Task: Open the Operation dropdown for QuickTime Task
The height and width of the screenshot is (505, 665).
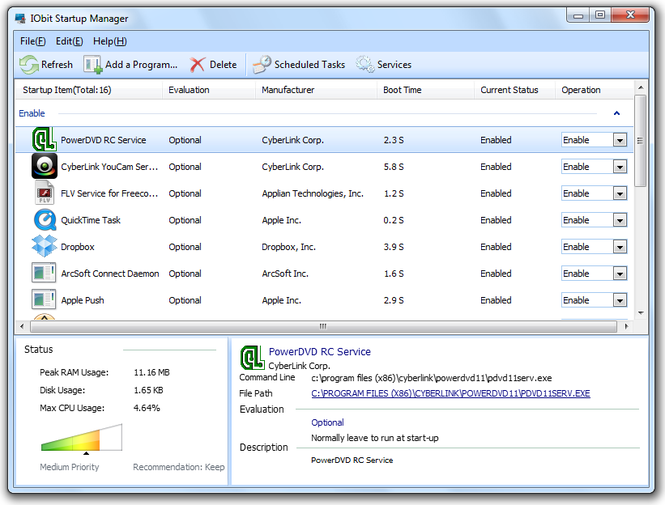Action: [620, 220]
